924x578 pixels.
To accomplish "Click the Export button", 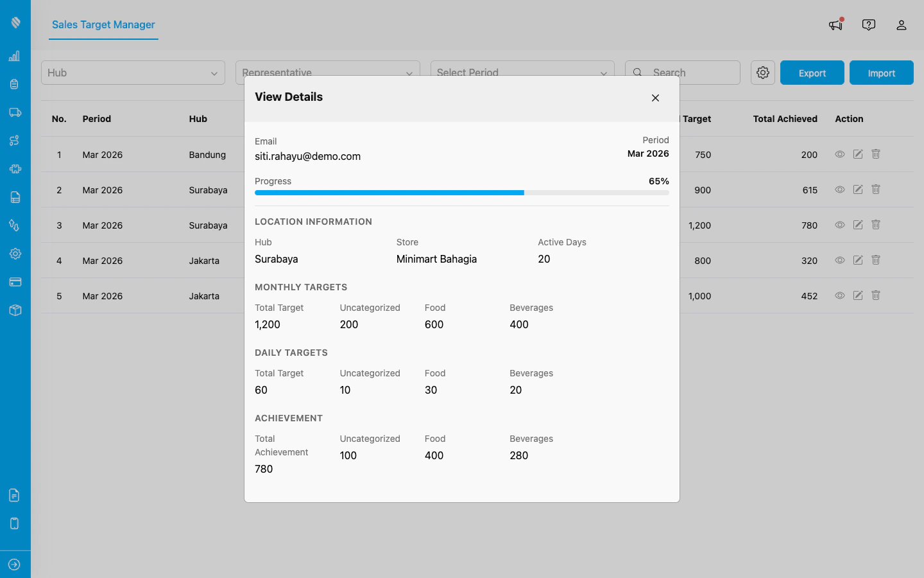I will [812, 73].
